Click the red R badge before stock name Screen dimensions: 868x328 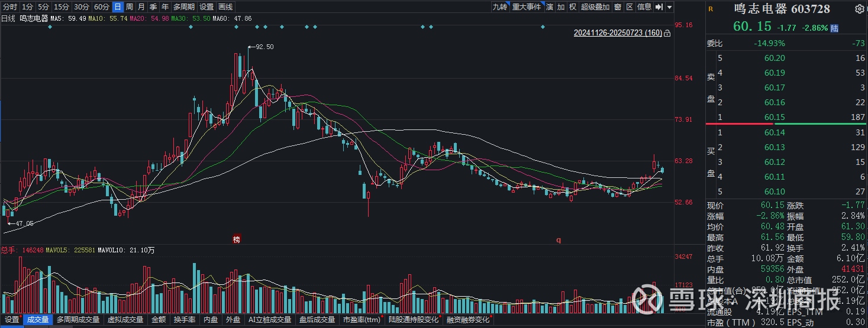(711, 9)
